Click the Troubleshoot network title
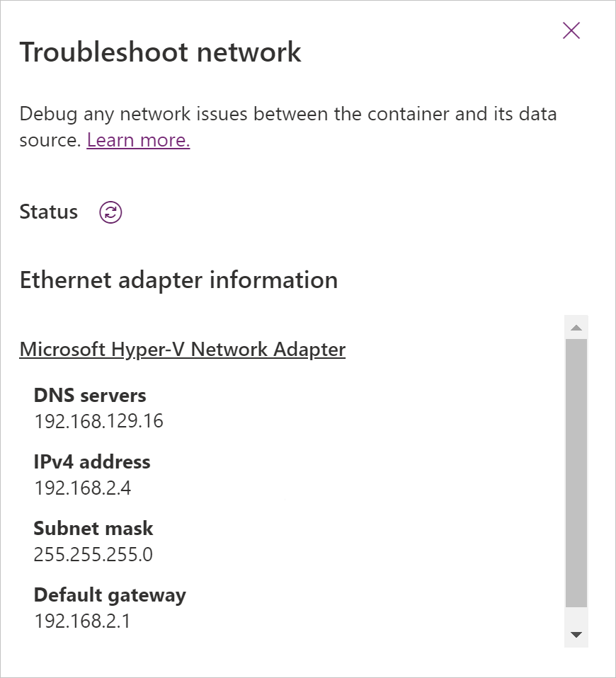Viewport: 616px width, 678px height. 161,51
